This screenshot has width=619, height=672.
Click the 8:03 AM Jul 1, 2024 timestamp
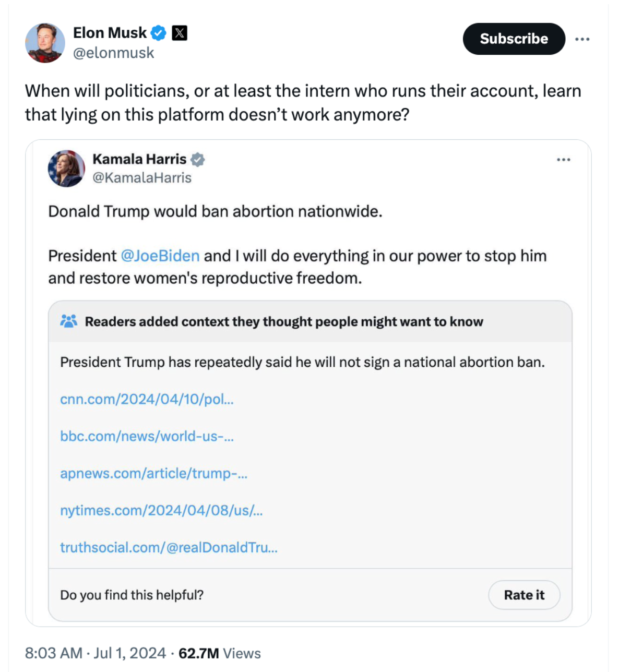96,653
